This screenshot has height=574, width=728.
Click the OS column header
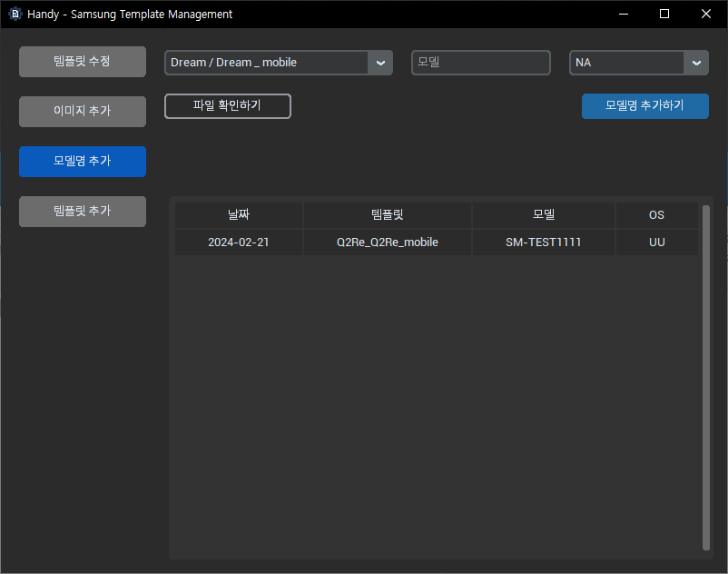(x=656, y=214)
